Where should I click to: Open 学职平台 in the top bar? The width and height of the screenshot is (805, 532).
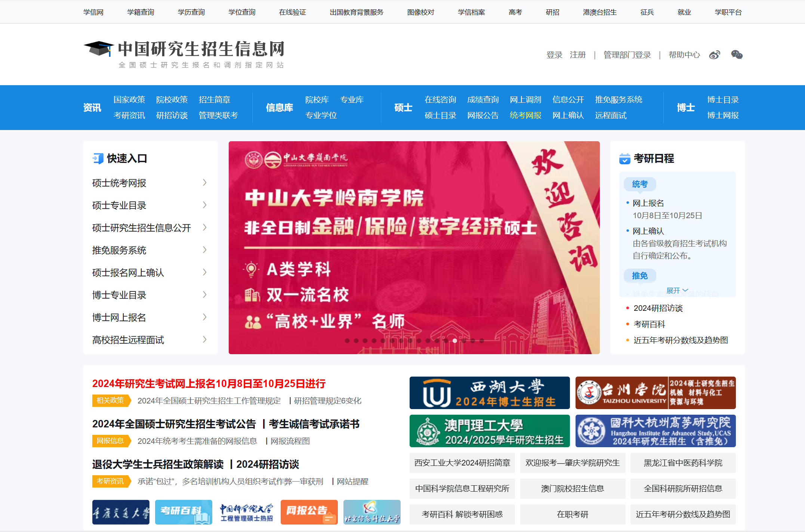728,12
